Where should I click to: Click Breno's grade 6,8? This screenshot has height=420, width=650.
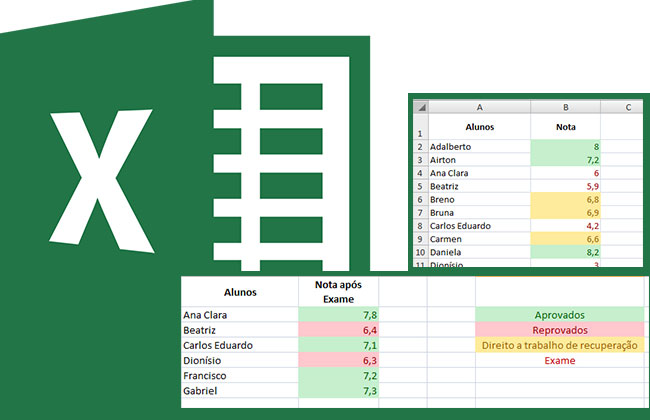pyautogui.click(x=565, y=199)
